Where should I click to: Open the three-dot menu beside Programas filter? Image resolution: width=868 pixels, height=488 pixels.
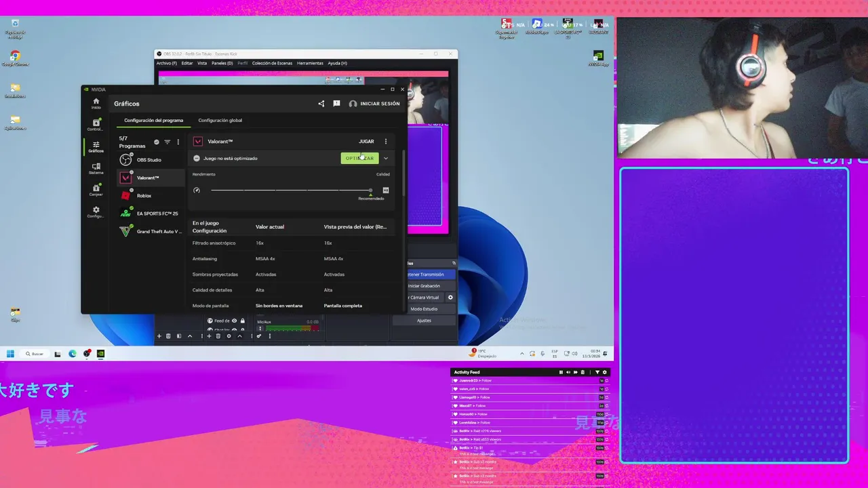(178, 142)
